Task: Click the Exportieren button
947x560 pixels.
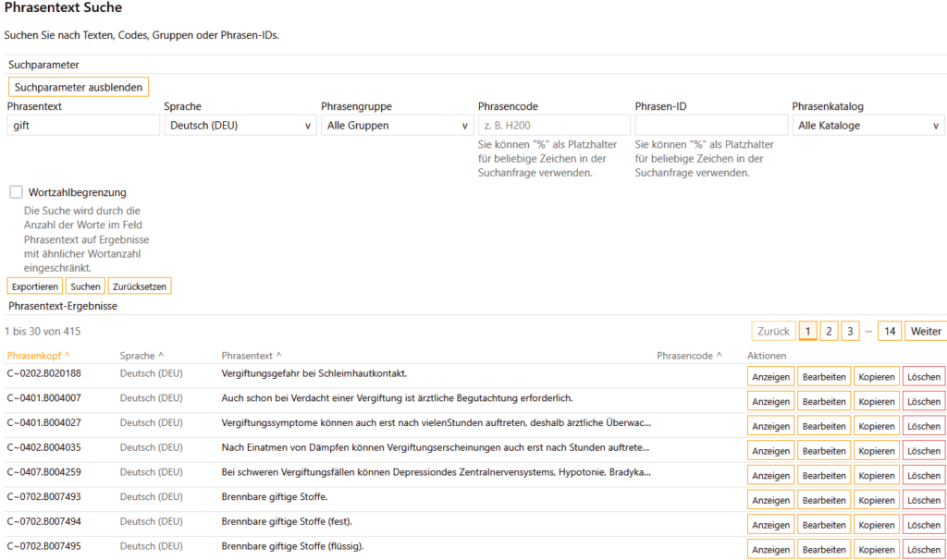Action: coord(35,286)
